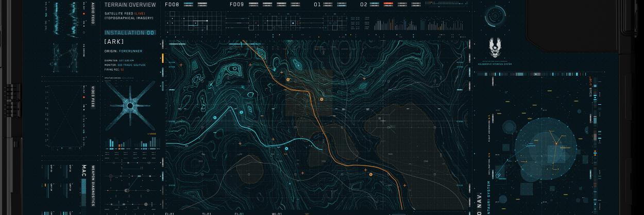Open the TERRAIN OVERVIEW header

point(130,5)
